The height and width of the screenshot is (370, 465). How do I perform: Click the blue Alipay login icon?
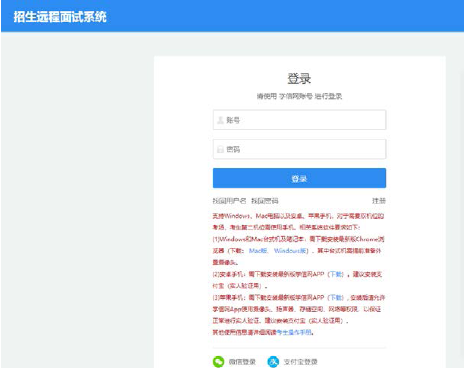(x=273, y=362)
